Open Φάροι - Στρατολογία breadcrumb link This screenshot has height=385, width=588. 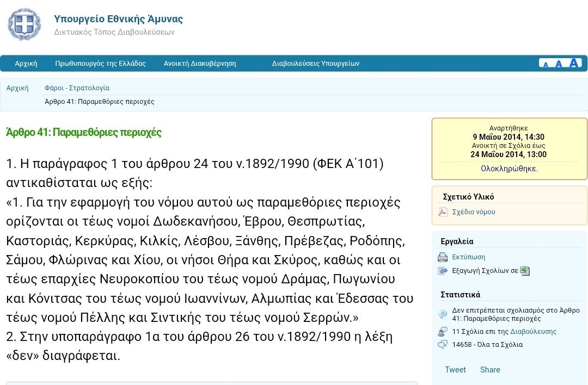(77, 88)
